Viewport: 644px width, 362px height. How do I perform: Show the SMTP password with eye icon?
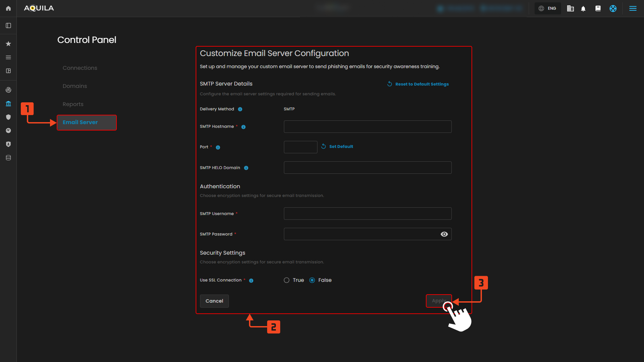point(444,234)
